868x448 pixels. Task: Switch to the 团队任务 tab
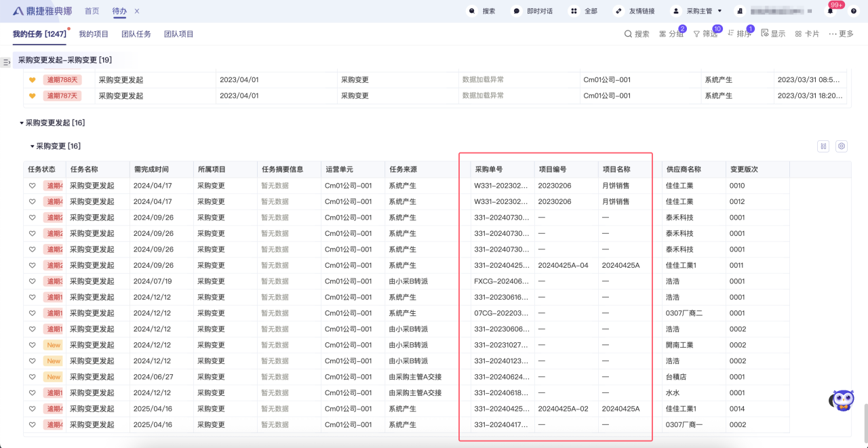coord(136,34)
